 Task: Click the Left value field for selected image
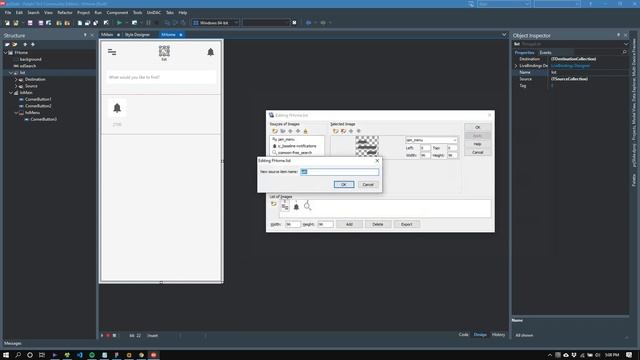425,148
